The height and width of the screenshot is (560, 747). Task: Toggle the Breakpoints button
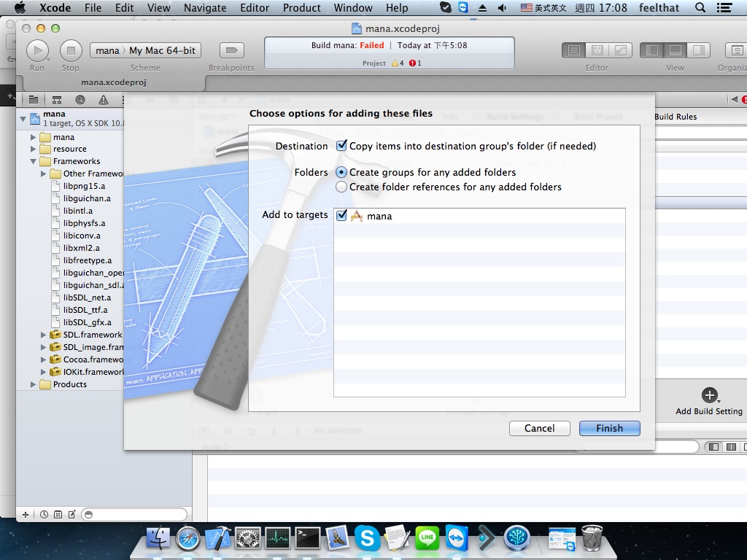[x=231, y=50]
